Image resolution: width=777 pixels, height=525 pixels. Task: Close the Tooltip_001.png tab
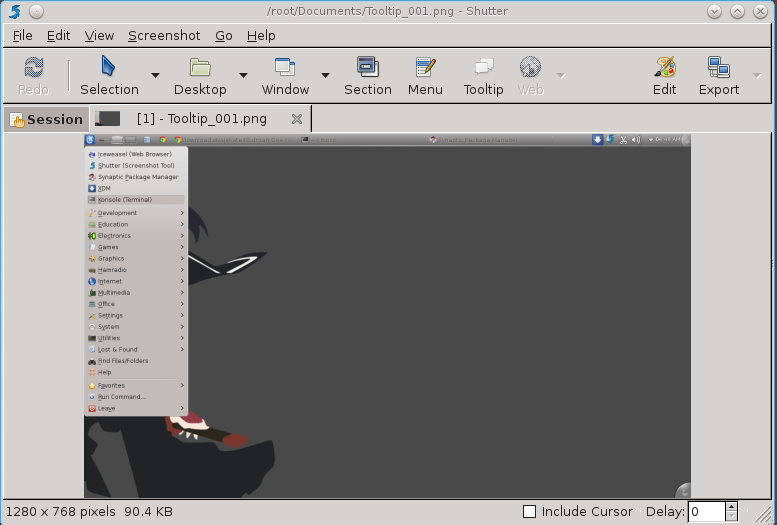(x=297, y=119)
